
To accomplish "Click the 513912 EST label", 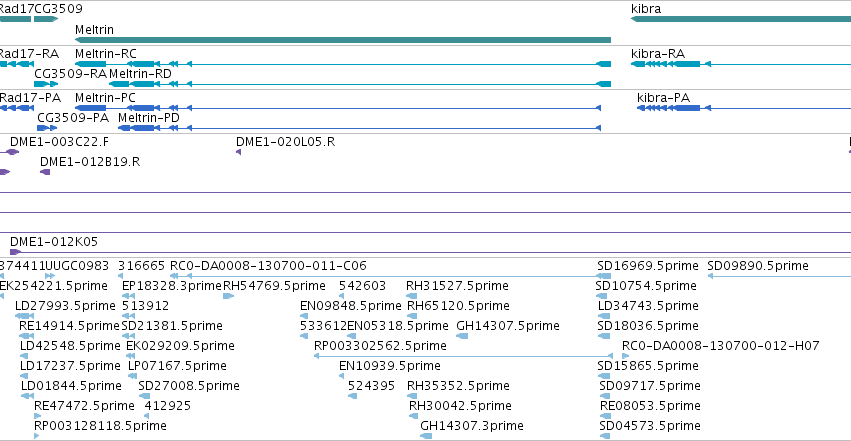I will [x=145, y=306].
